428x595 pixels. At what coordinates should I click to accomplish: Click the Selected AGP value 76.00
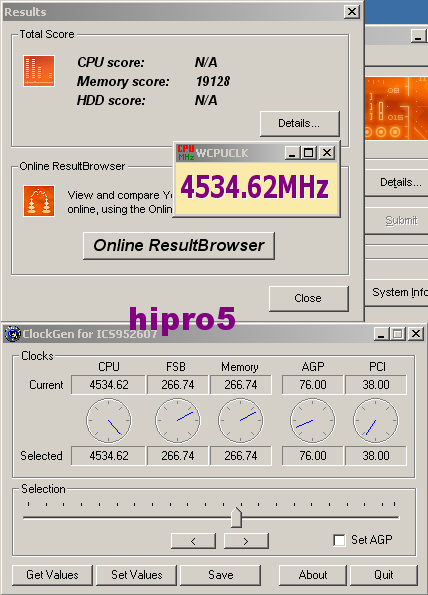[313, 456]
